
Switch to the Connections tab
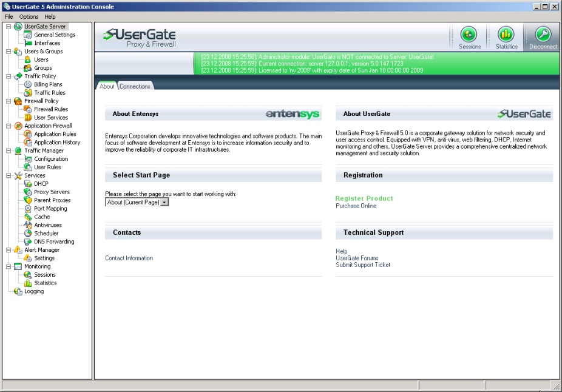click(x=135, y=86)
